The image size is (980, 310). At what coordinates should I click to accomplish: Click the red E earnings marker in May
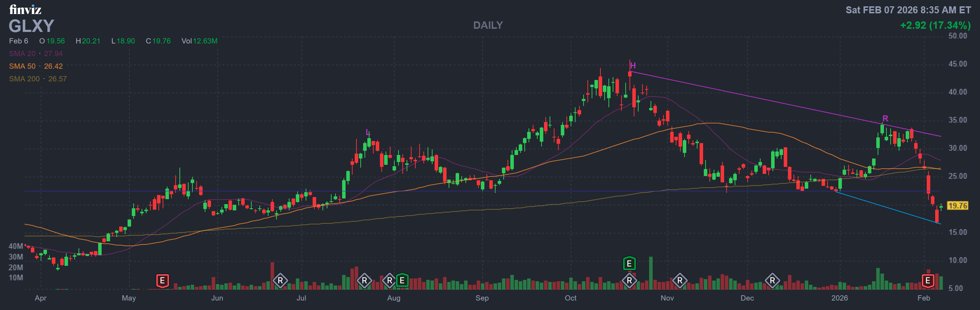point(162,281)
